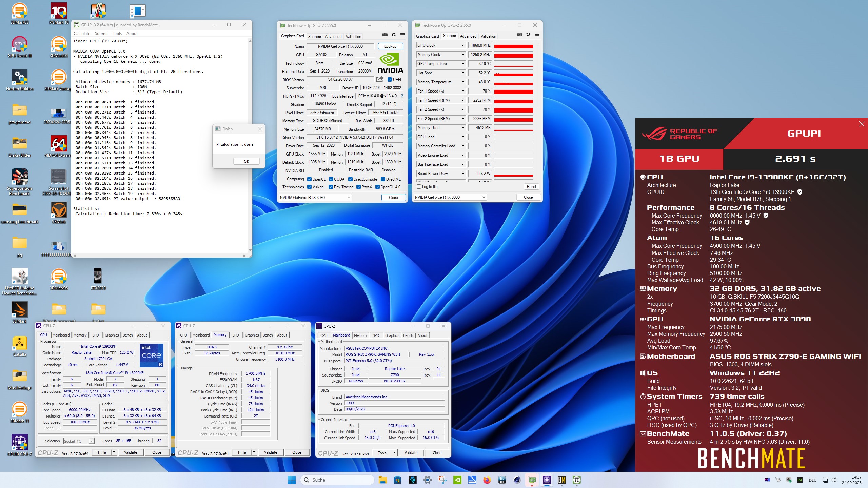
Task: Open 3DMark03 desktop shortcut
Action: pyautogui.click(x=20, y=14)
